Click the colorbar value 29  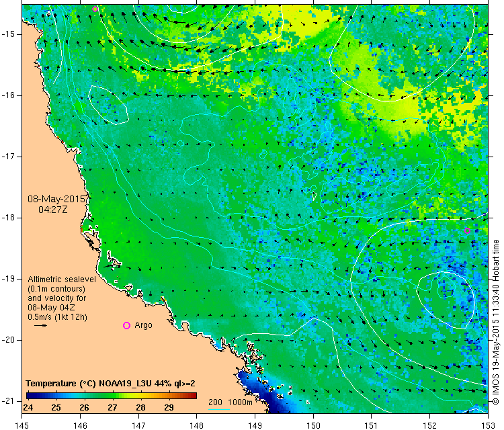(169, 408)
